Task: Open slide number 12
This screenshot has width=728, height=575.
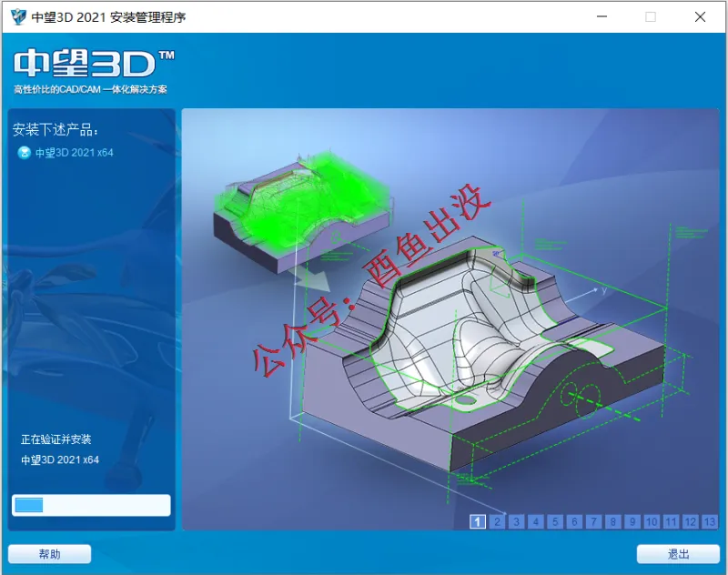Action: [691, 521]
